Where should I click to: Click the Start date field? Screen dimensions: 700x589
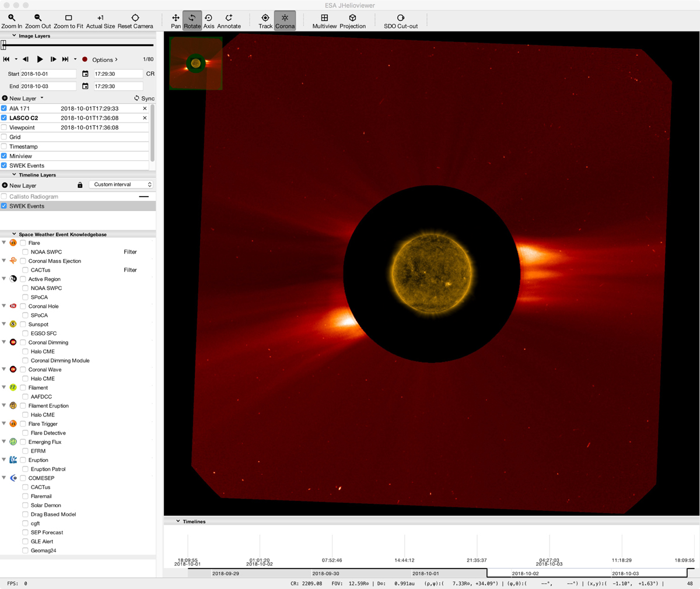click(48, 74)
